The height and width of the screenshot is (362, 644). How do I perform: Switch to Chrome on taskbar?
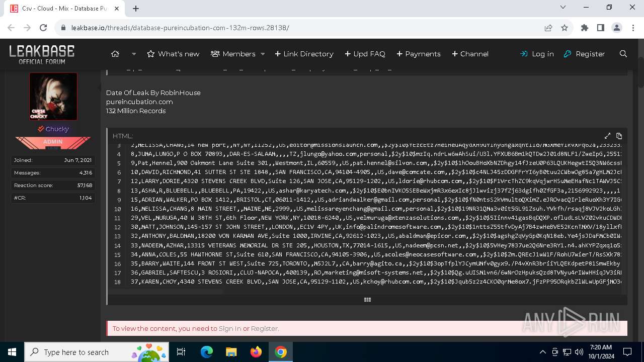coord(281,352)
